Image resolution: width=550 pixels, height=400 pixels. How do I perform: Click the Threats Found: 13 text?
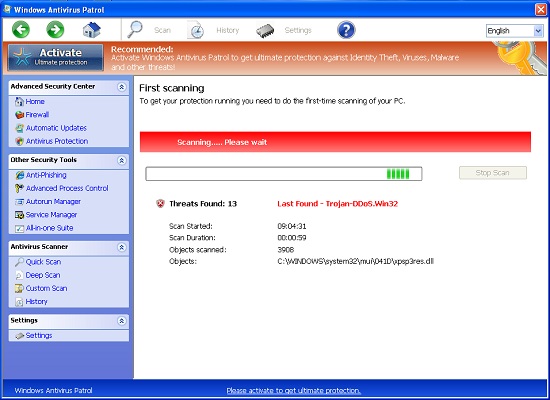(203, 204)
